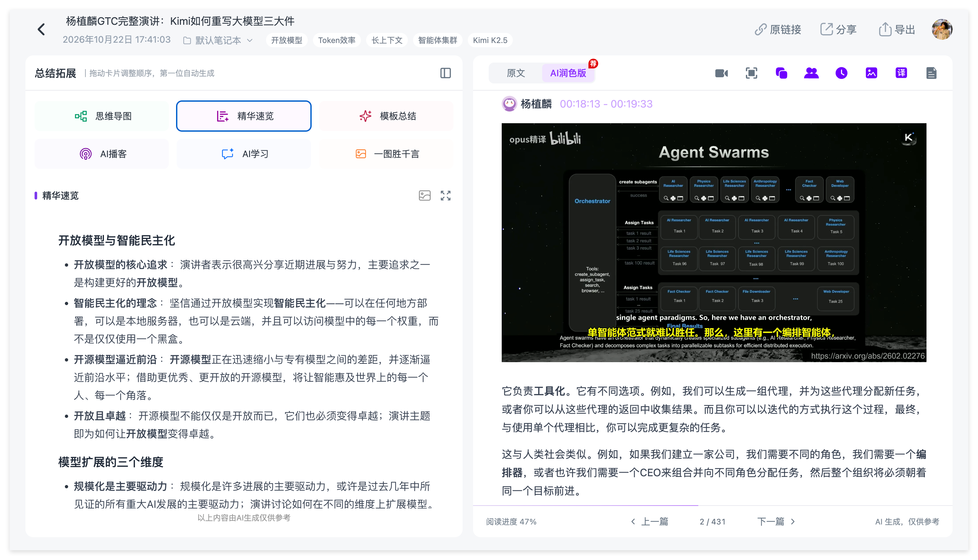
Task: Click the purple clock timestamp icon
Action: point(841,73)
